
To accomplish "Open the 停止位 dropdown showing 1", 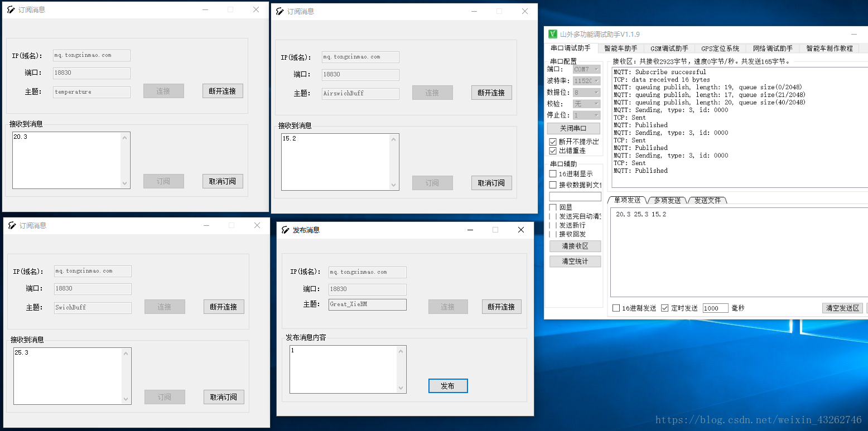I will [587, 115].
